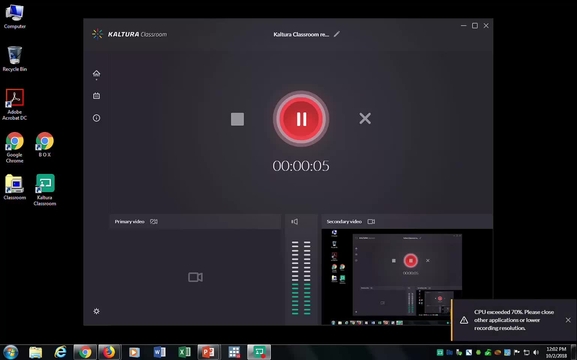The width and height of the screenshot is (577, 360).
Task: Open the settings gear in Kaltura Classroom
Action: tap(96, 311)
